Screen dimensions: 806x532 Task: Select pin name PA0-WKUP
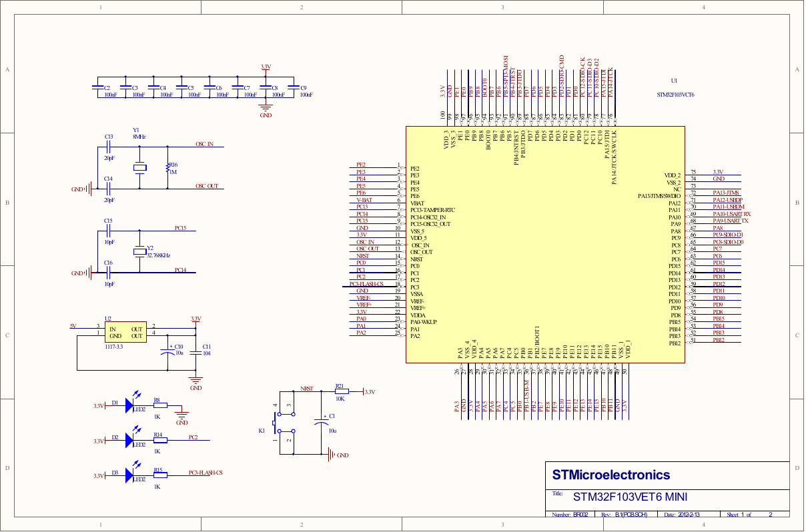[423, 322]
